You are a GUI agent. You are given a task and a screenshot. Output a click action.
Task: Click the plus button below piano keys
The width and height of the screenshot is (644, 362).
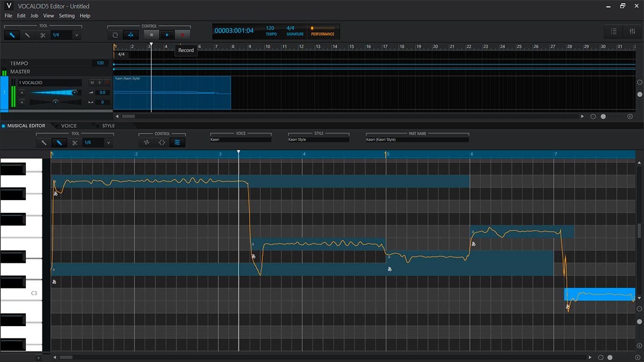[x=38, y=357]
